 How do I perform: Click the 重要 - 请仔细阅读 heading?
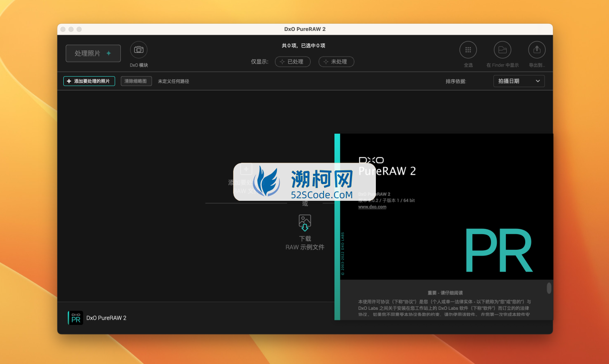(x=445, y=293)
